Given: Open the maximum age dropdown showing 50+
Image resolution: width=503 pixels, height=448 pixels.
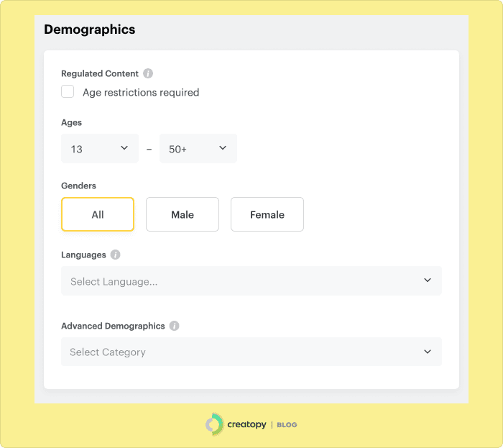Looking at the screenshot, I should click(x=198, y=149).
